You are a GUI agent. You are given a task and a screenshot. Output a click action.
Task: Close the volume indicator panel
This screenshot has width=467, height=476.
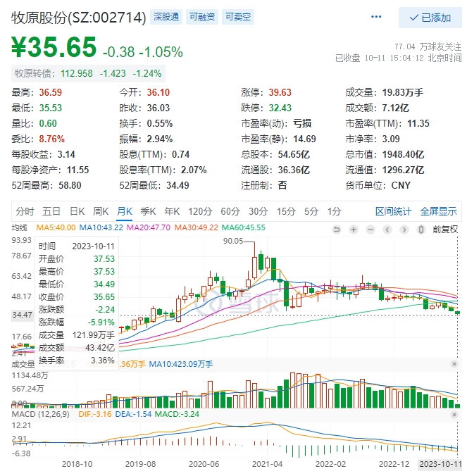tap(454, 363)
